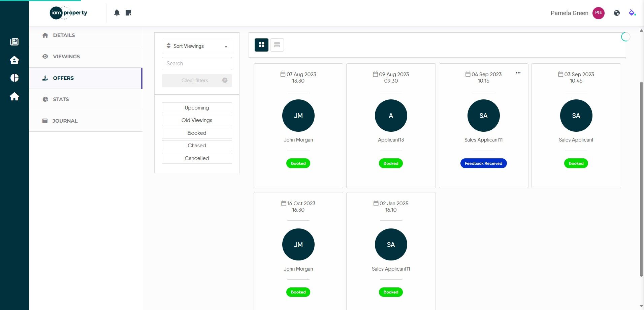644x310 pixels.
Task: Open the globe icon in header
Action: [x=617, y=13]
